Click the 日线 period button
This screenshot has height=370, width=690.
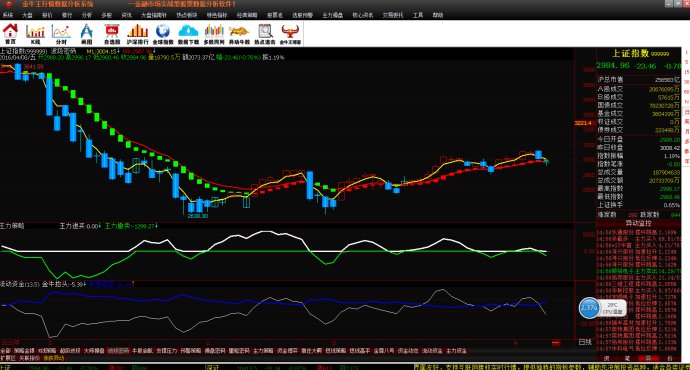click(585, 342)
